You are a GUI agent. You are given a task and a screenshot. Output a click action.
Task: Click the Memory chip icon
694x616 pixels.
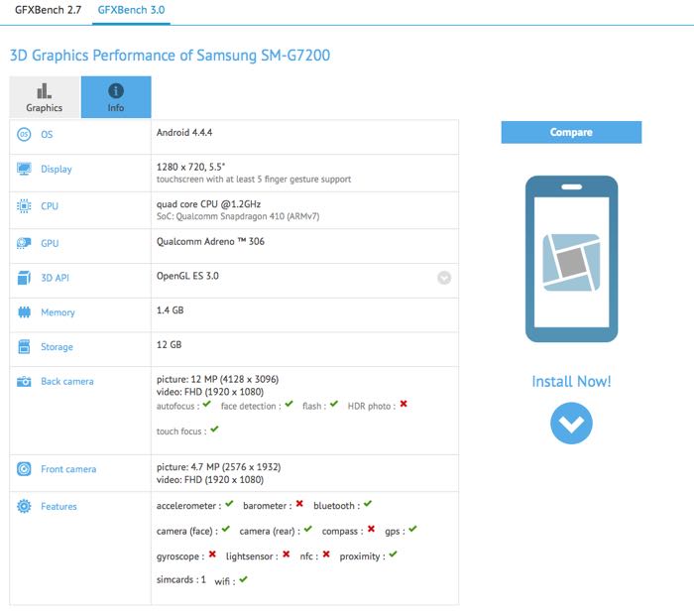point(24,312)
